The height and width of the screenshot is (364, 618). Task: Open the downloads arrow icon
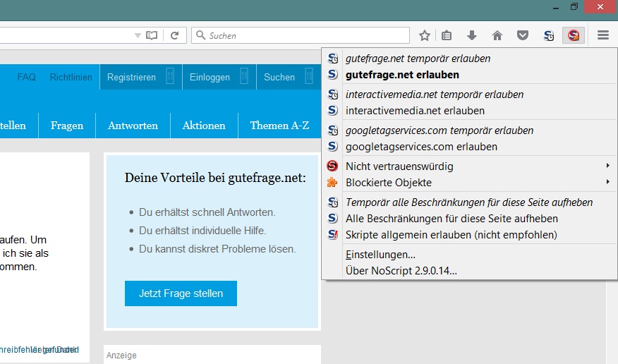click(x=472, y=35)
